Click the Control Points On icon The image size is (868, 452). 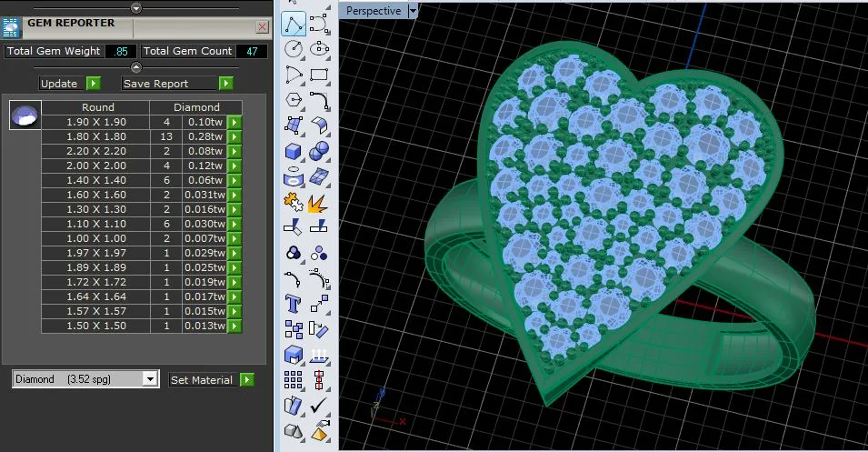pyautogui.click(x=319, y=278)
